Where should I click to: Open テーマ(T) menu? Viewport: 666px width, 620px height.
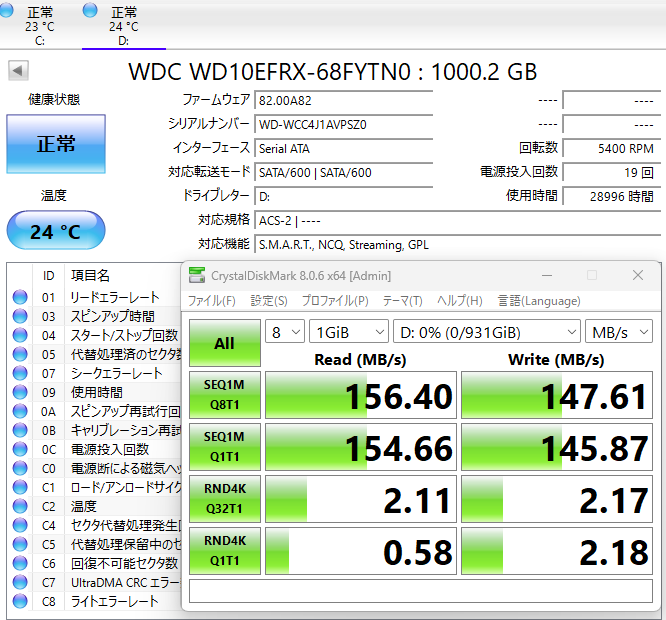tap(403, 301)
